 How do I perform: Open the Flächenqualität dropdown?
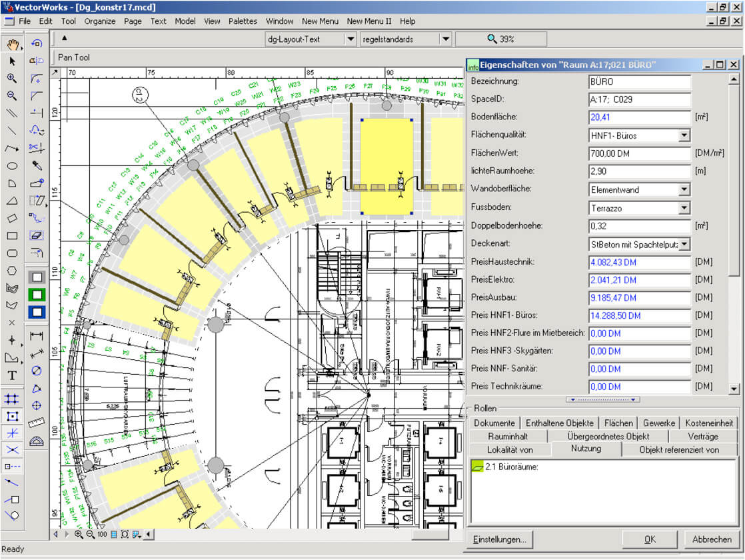[684, 136]
